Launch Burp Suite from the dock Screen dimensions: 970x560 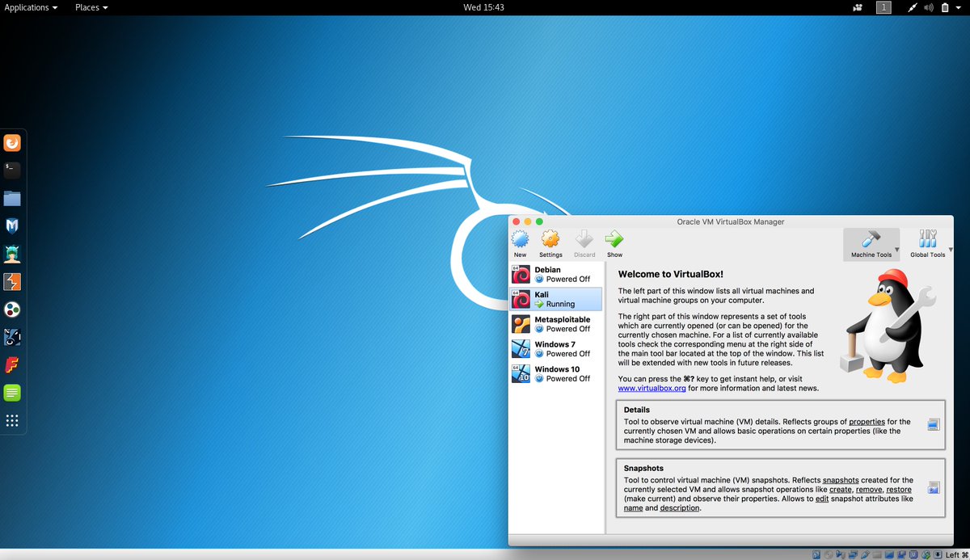tap(12, 282)
